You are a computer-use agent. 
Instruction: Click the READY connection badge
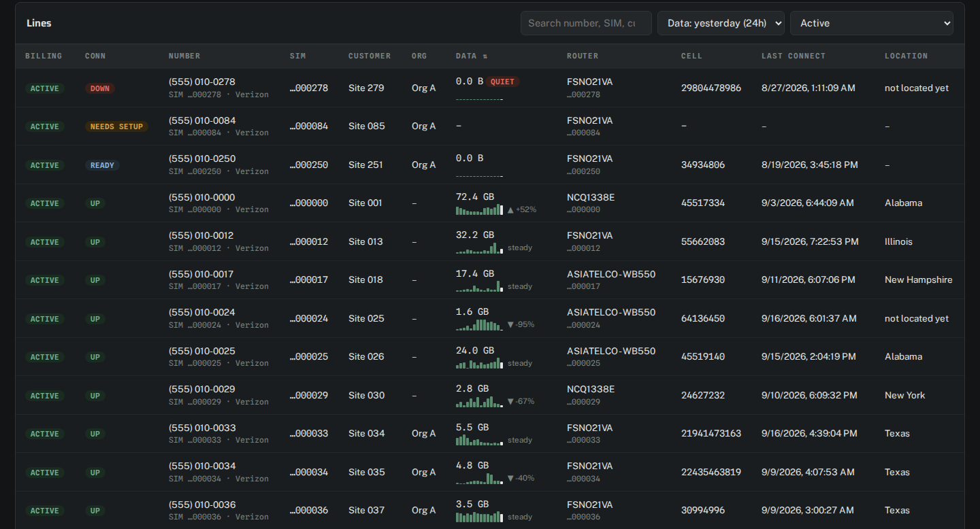pos(102,165)
